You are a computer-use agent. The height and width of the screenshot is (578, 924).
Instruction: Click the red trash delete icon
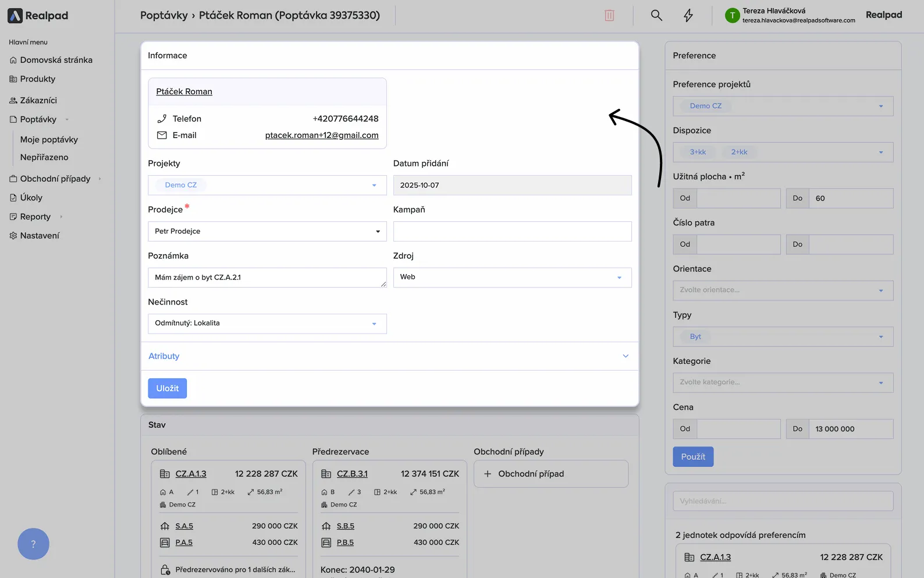pyautogui.click(x=609, y=16)
